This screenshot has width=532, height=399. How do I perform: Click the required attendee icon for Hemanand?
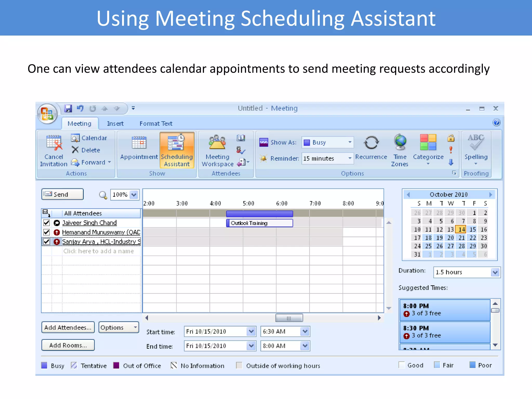click(57, 232)
